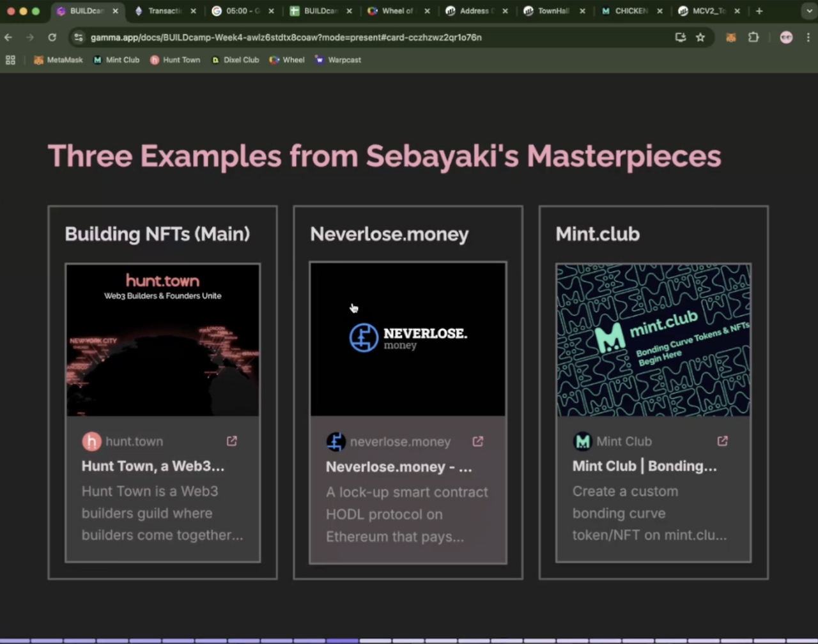Open a new browser tab with the plus button
This screenshot has width=818, height=644.
[758, 11]
